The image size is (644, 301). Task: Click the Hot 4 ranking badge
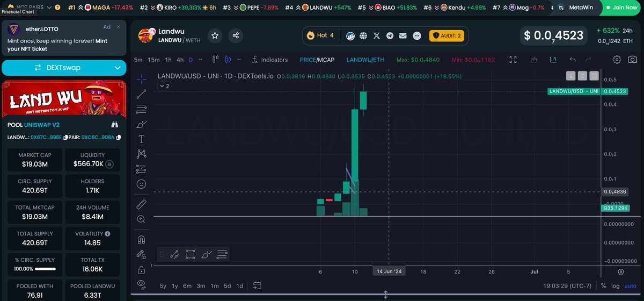pos(320,35)
